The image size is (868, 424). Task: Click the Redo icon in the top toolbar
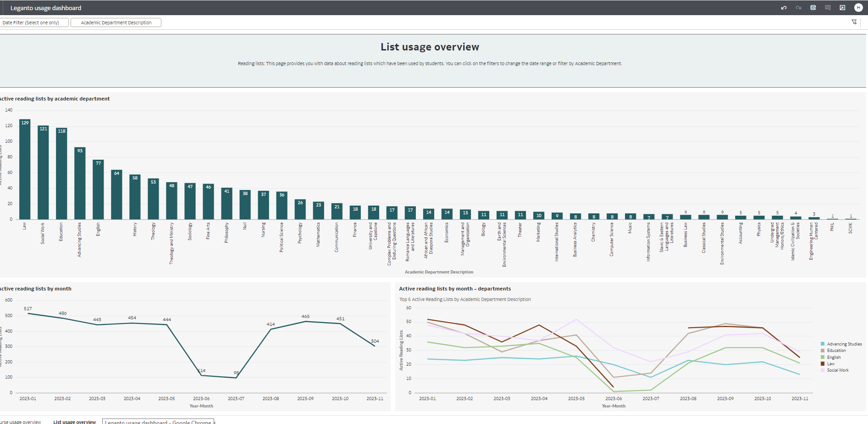[x=798, y=8]
